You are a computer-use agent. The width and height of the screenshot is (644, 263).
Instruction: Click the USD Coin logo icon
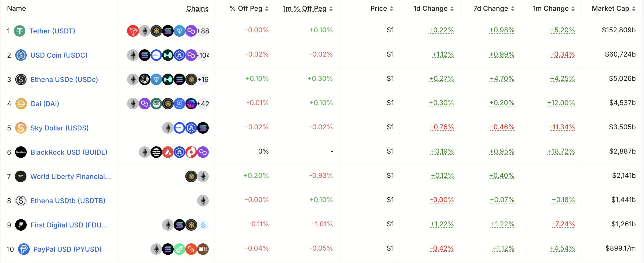click(x=21, y=55)
